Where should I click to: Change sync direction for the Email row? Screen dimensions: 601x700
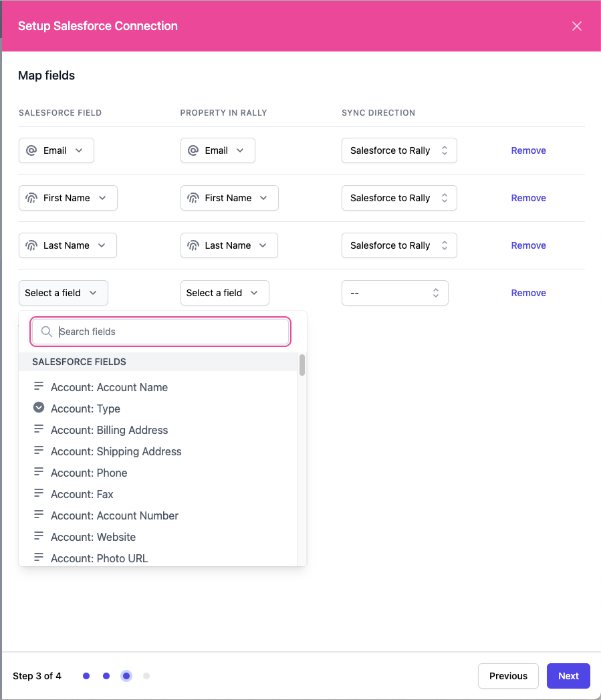[x=399, y=150]
